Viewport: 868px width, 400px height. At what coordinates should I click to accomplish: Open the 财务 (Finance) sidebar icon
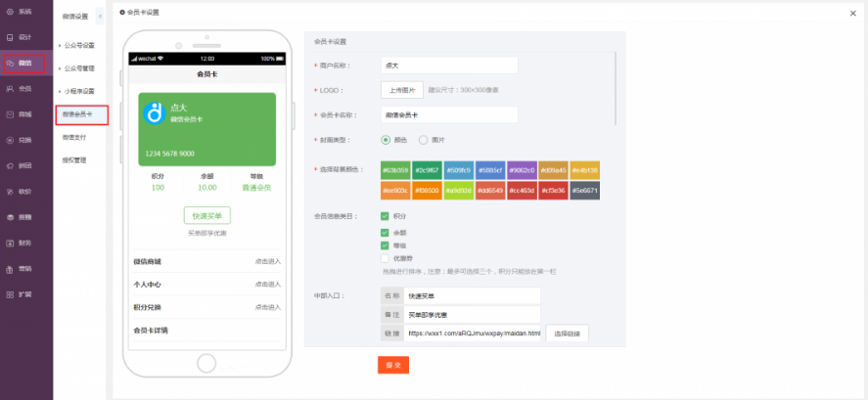(x=20, y=243)
